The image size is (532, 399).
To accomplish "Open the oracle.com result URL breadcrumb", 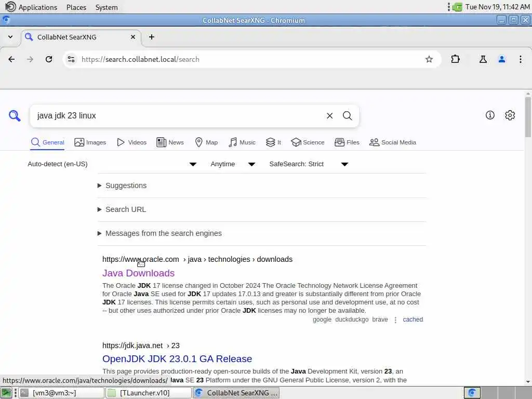I will pos(197,259).
